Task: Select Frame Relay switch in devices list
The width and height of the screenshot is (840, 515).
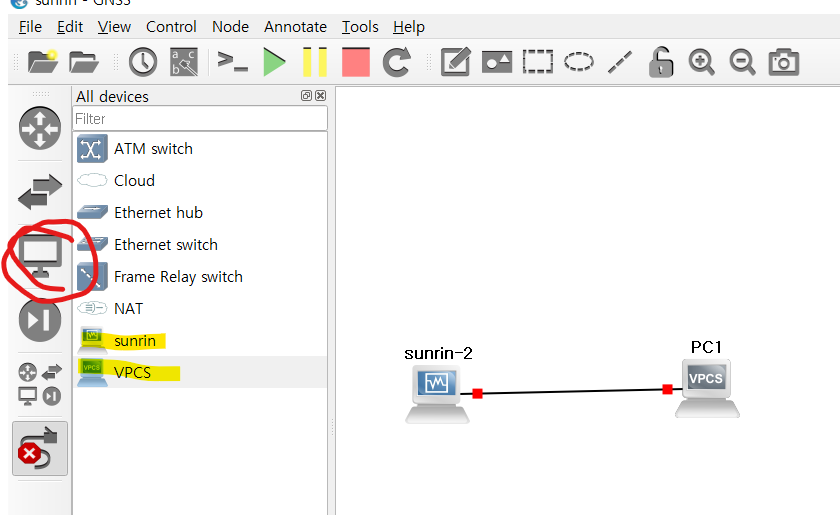Action: [x=200, y=277]
